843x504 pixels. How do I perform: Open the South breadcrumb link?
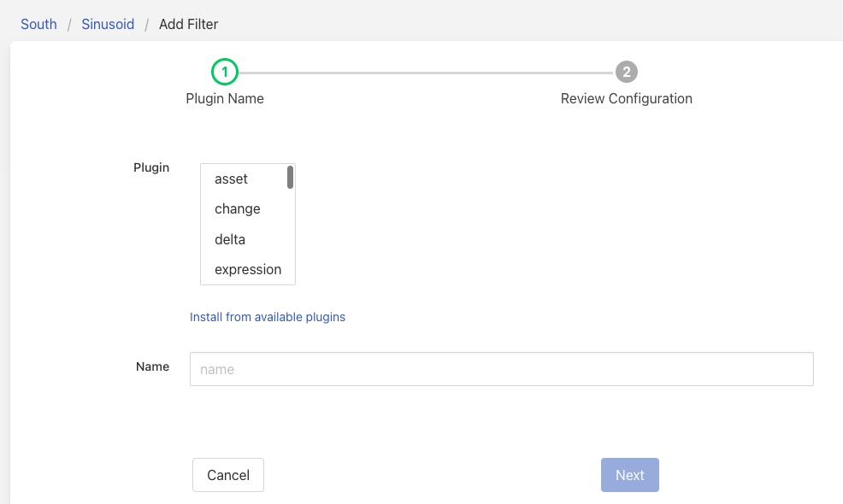pyautogui.click(x=38, y=24)
